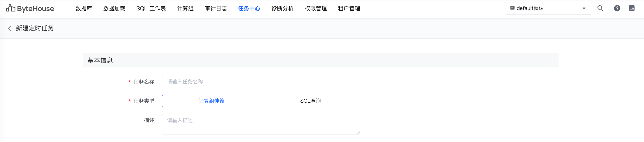Image resolution: width=644 pixels, height=142 pixels.
Task: Open the SQL 工作表 menu
Action: 151,9
